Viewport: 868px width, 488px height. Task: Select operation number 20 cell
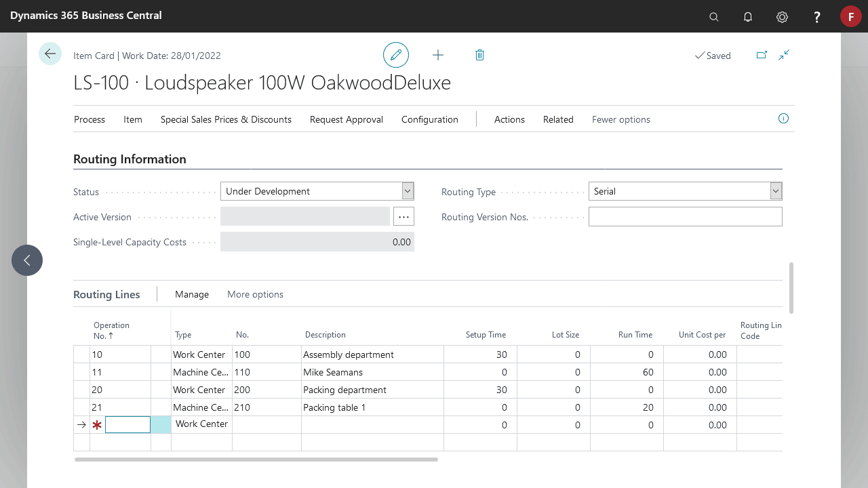tap(120, 390)
